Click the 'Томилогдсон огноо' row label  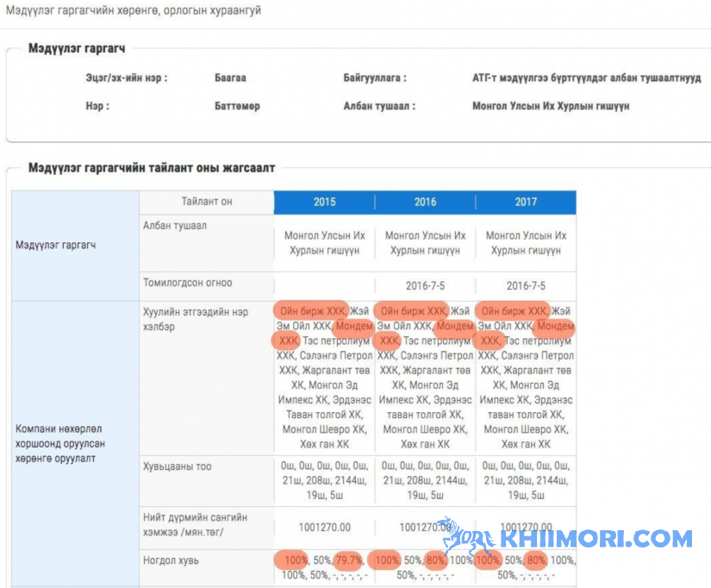click(x=188, y=283)
